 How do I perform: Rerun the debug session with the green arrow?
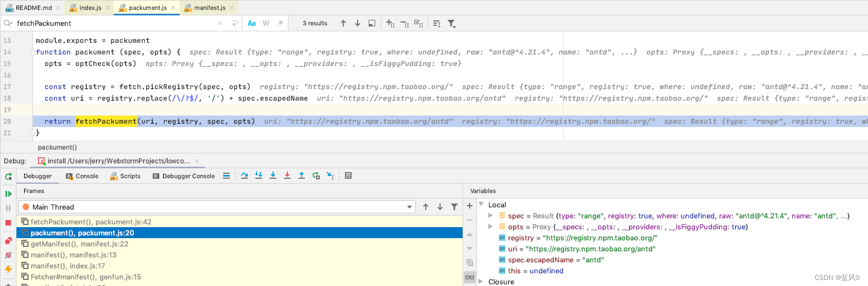pos(8,177)
